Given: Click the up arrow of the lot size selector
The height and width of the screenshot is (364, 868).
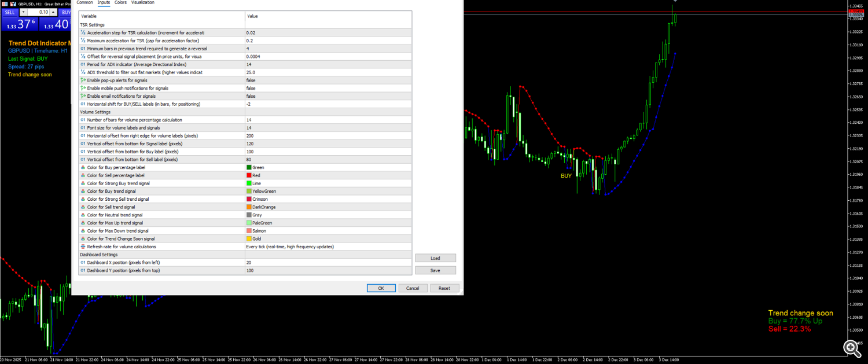Looking at the screenshot, I should [53, 12].
